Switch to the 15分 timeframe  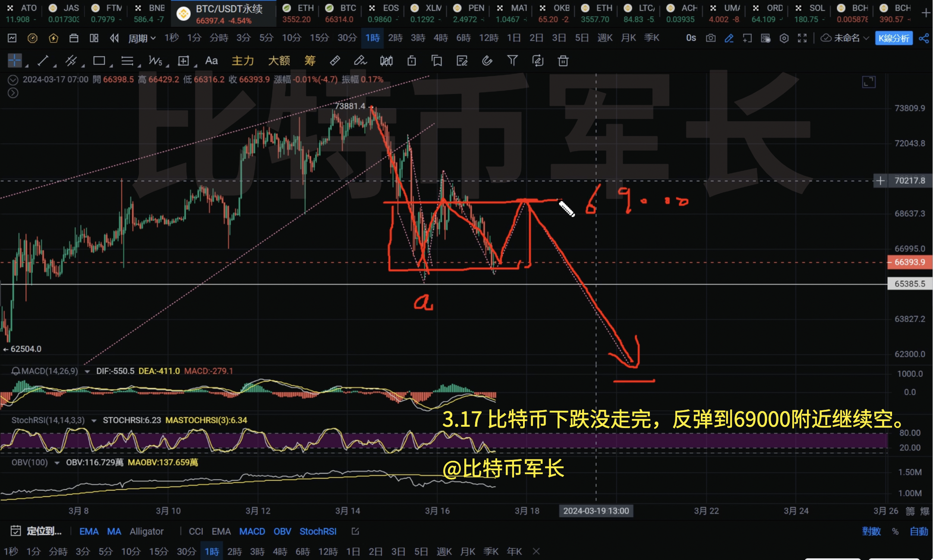click(319, 38)
